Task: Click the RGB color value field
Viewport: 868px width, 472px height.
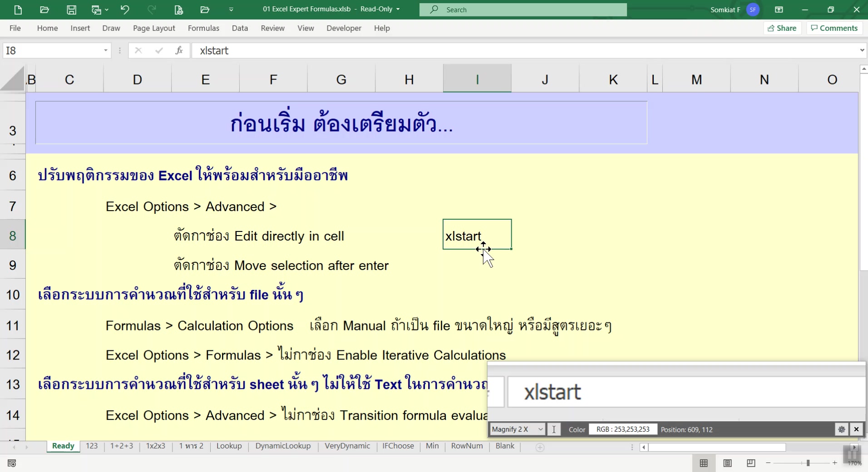Action: pyautogui.click(x=623, y=429)
